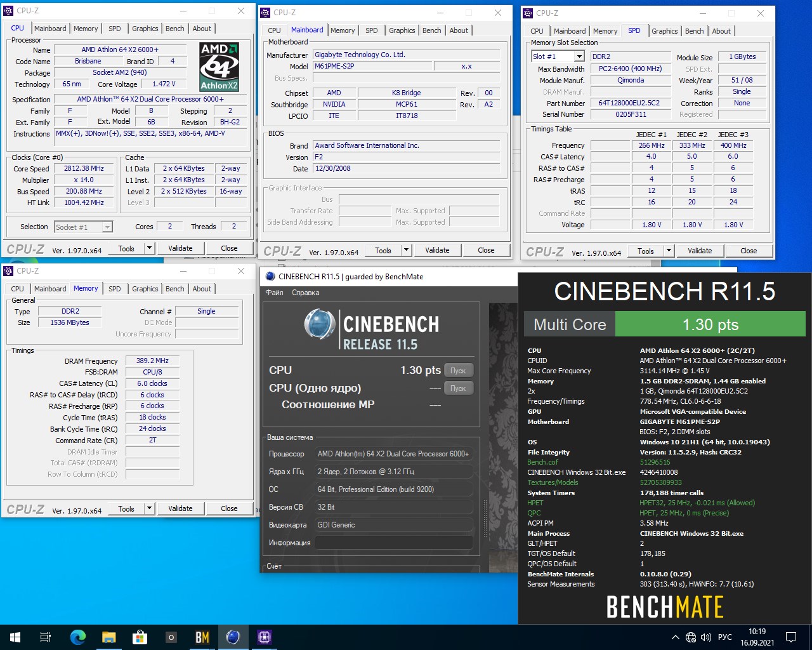This screenshot has width=812, height=650.
Task: Open Tools dropdown arrow in Memory window
Action: 149,508
